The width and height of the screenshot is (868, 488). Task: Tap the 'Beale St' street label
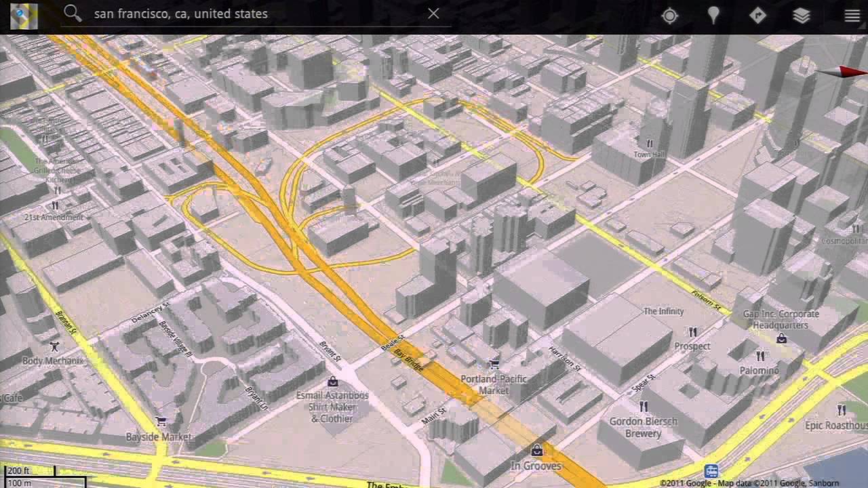pos(393,342)
